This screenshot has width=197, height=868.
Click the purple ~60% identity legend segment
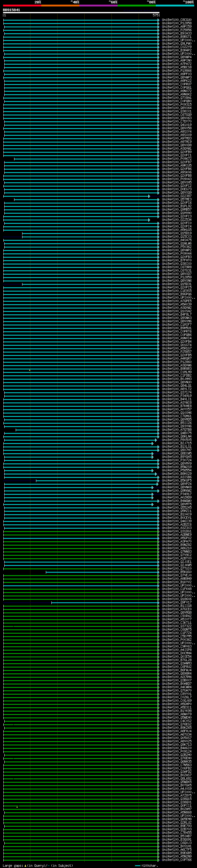coord(98,6)
